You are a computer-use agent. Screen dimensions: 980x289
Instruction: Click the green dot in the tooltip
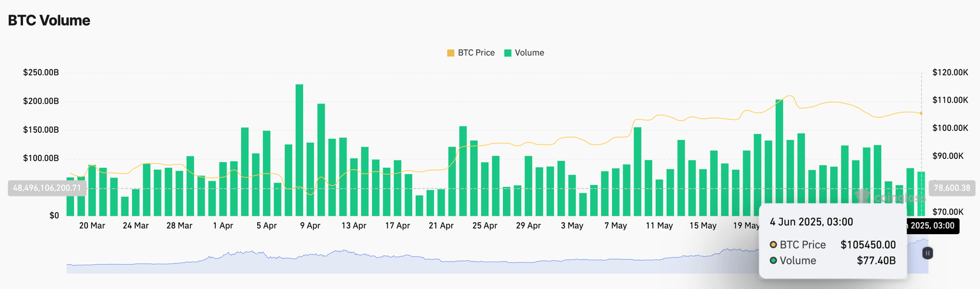coord(773,261)
